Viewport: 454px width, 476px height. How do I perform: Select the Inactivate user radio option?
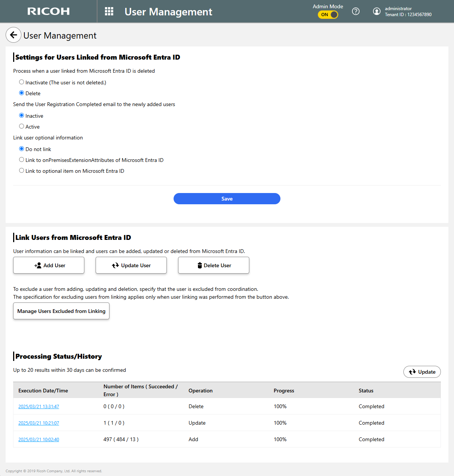pos(22,82)
